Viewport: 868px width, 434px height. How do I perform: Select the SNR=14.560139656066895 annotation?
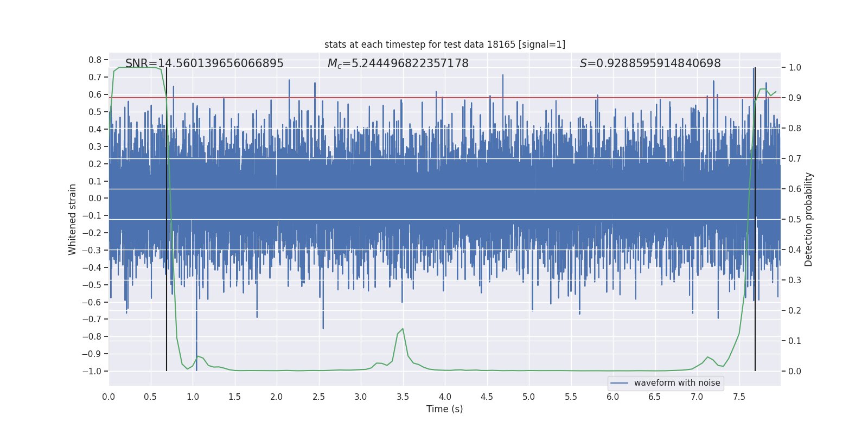(205, 63)
